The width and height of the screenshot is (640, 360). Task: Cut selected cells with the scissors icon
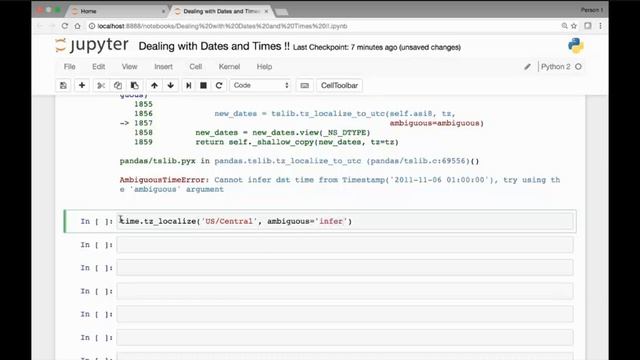click(101, 85)
